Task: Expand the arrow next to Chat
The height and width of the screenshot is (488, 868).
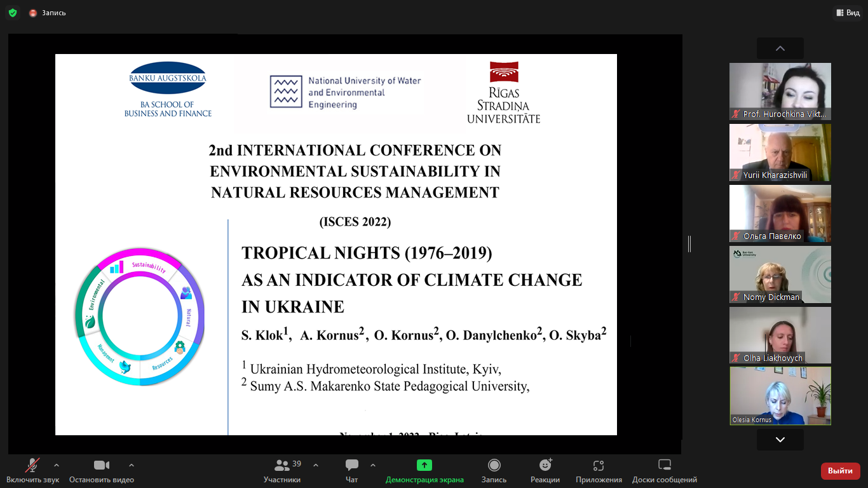Action: coord(373,465)
